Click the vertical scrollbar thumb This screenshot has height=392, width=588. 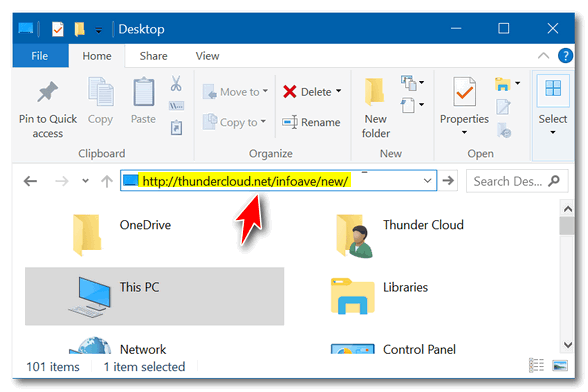(x=567, y=226)
